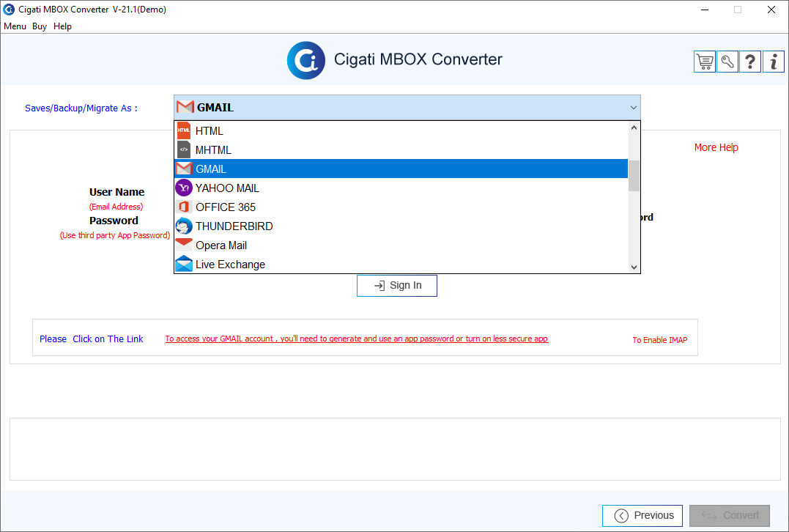Click the Thunderbird icon in the list
This screenshot has height=532, width=789.
(x=184, y=226)
